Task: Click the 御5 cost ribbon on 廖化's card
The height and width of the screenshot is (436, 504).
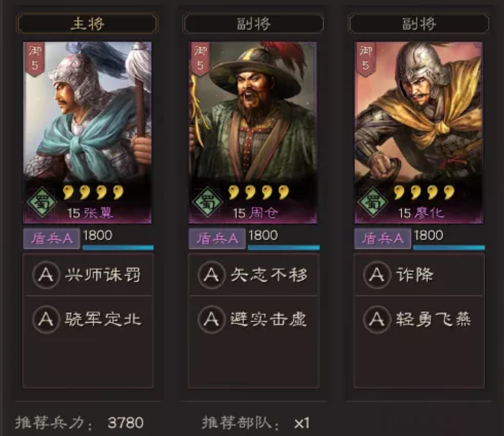Action: click(x=366, y=59)
